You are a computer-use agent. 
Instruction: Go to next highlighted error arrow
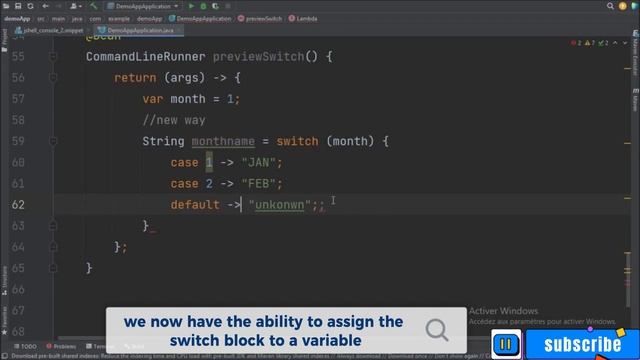(625, 43)
